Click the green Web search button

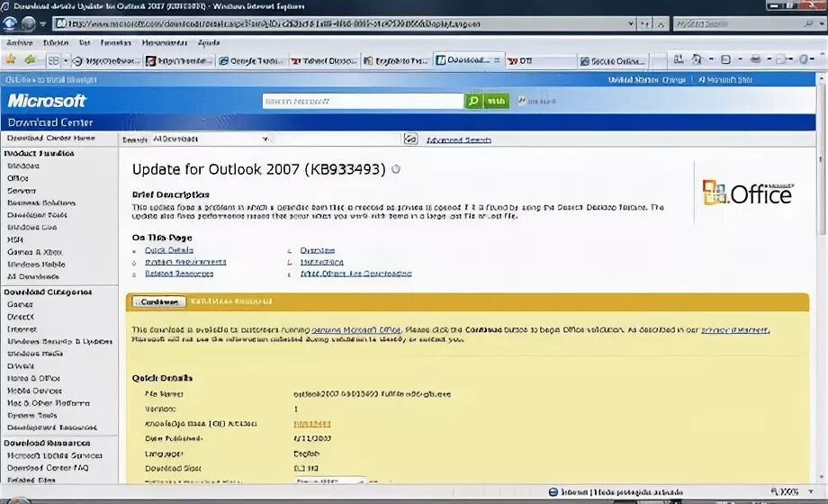(496, 101)
